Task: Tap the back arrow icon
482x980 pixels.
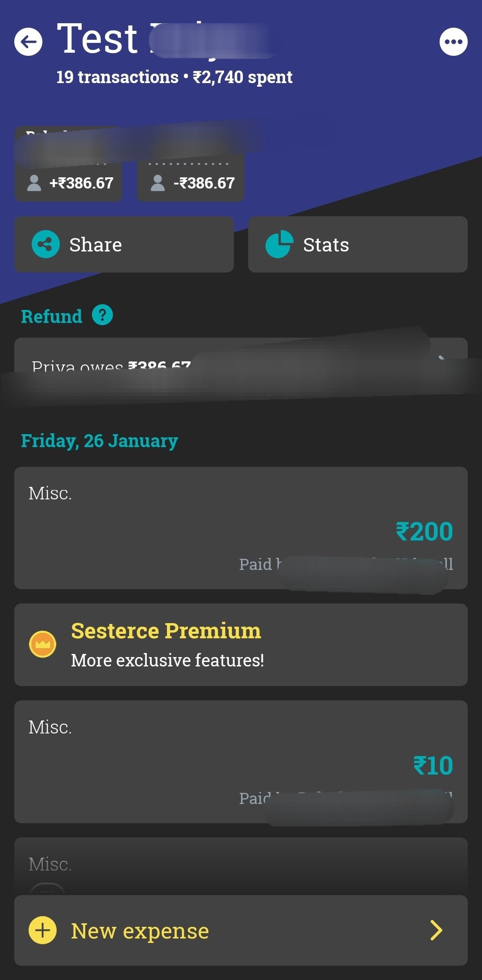Action: pos(28,42)
